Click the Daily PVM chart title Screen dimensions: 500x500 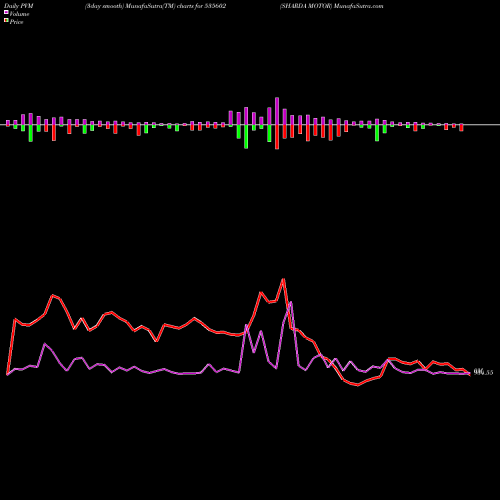[19, 6]
